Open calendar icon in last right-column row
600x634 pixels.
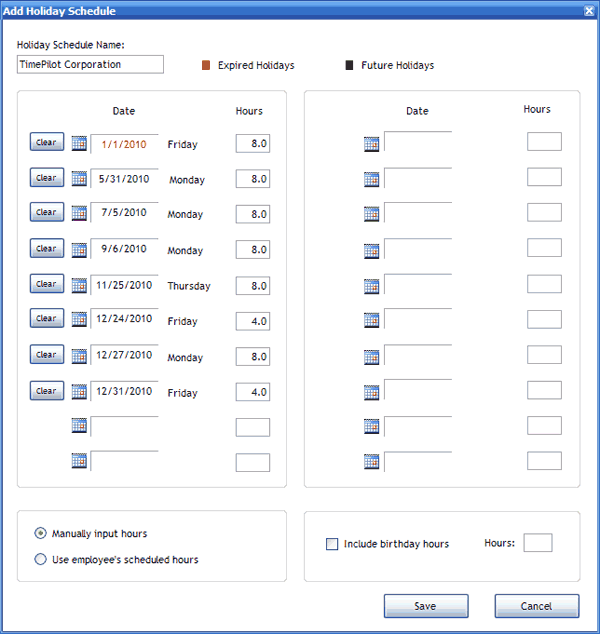pyautogui.click(x=372, y=462)
